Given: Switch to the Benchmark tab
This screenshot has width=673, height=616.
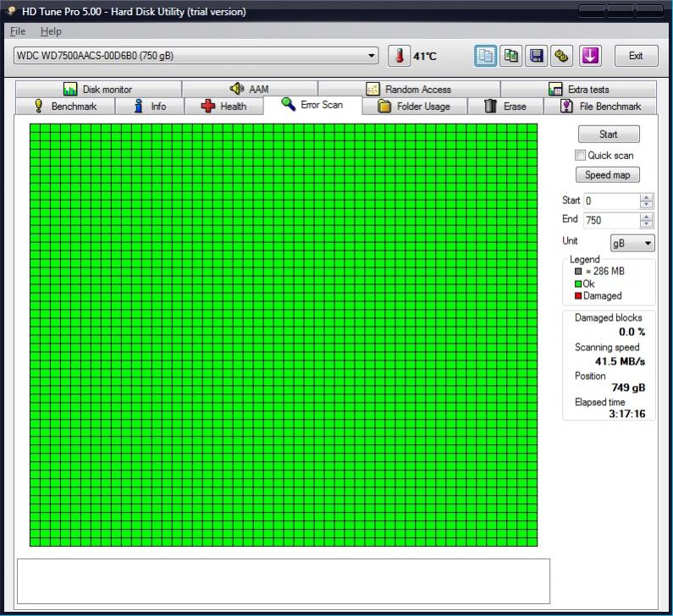Looking at the screenshot, I should pos(65,107).
